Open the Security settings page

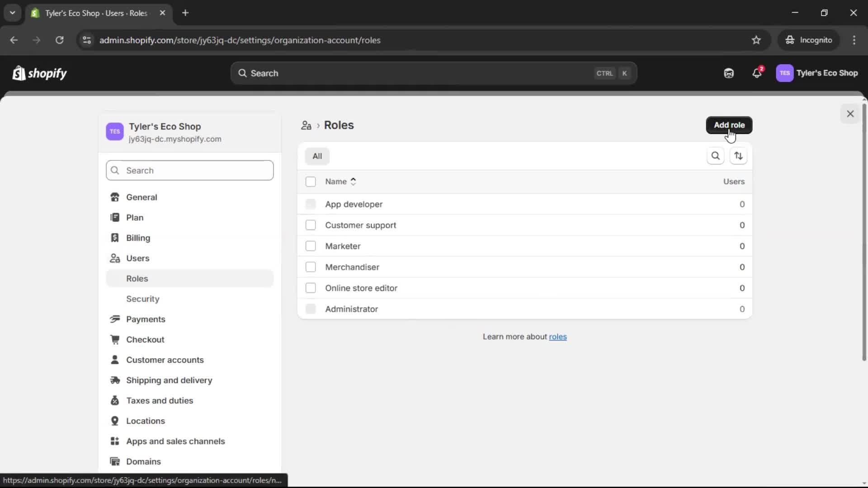point(142,299)
